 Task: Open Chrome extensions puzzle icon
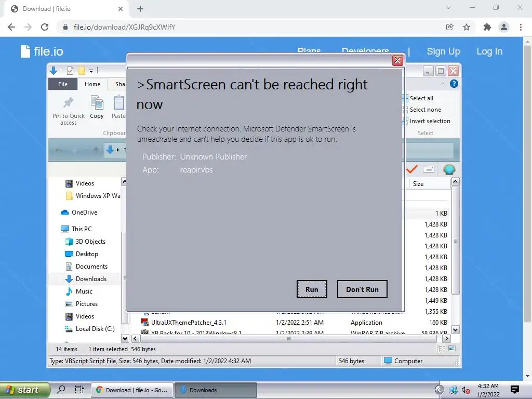click(x=487, y=27)
